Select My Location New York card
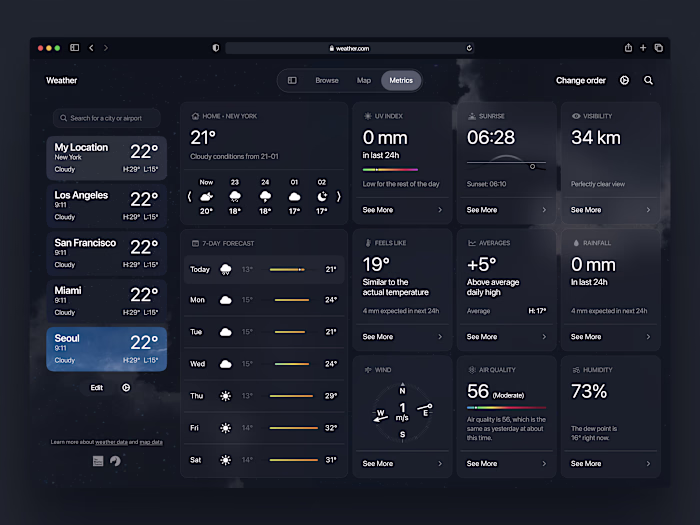Screen dimensions: 700x525 [x=107, y=158]
